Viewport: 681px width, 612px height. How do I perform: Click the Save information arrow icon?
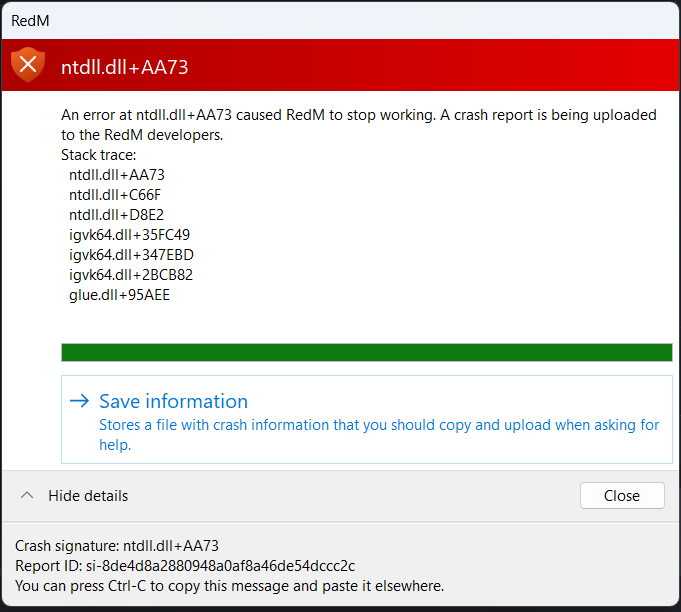[x=80, y=402]
